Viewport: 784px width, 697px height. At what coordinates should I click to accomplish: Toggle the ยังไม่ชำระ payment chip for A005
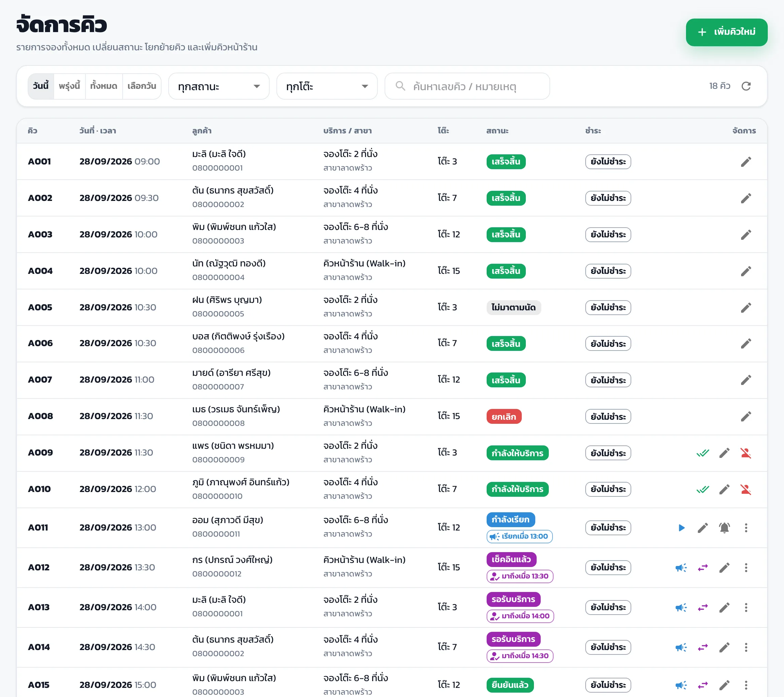608,308
